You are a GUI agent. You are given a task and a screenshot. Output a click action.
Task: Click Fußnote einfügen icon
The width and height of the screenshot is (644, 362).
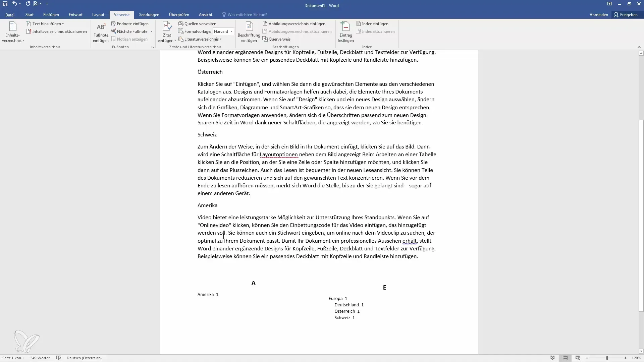pos(101,32)
